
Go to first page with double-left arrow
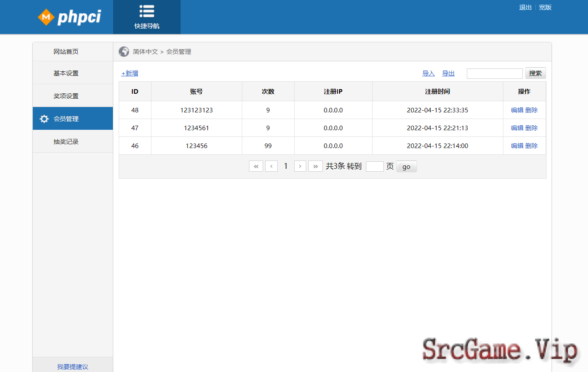(256, 166)
